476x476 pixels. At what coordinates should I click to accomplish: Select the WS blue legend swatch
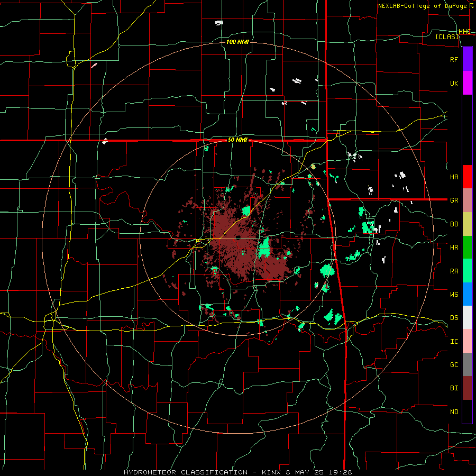[x=467, y=294]
